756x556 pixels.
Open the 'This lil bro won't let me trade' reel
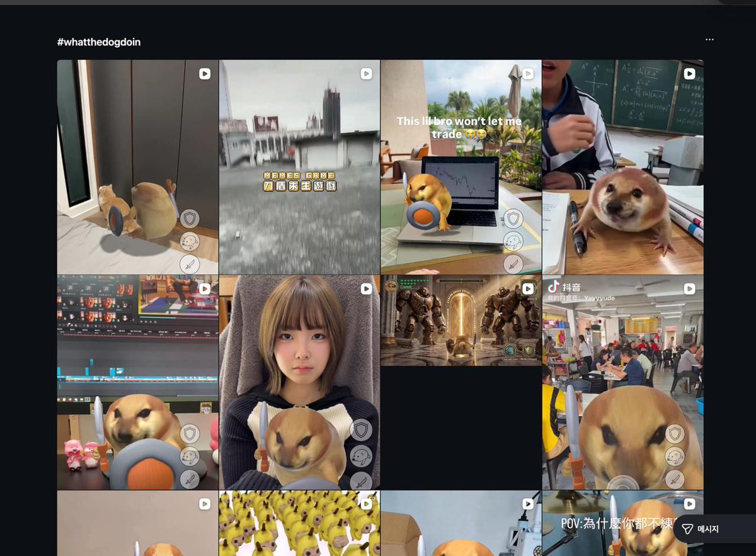pos(461,167)
